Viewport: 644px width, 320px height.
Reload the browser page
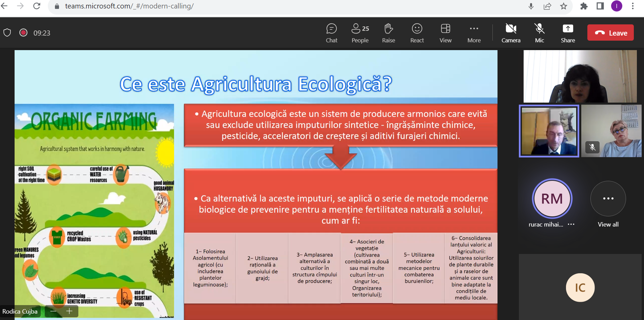[37, 6]
